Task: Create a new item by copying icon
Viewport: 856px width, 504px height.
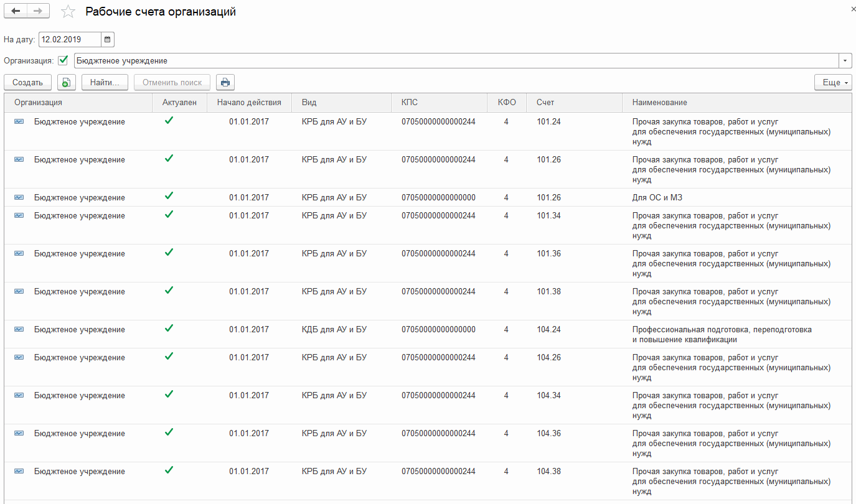Action: [x=66, y=82]
